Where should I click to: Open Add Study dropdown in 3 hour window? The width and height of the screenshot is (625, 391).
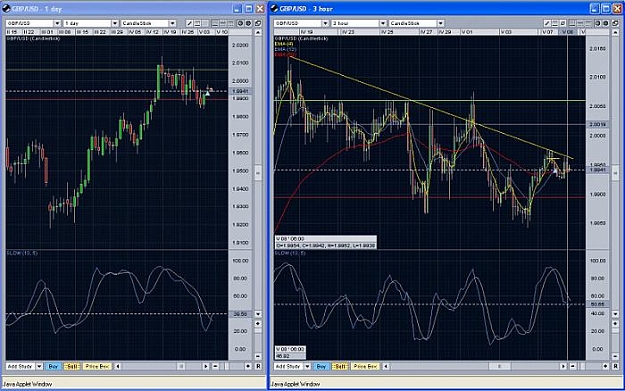pyautogui.click(x=307, y=366)
